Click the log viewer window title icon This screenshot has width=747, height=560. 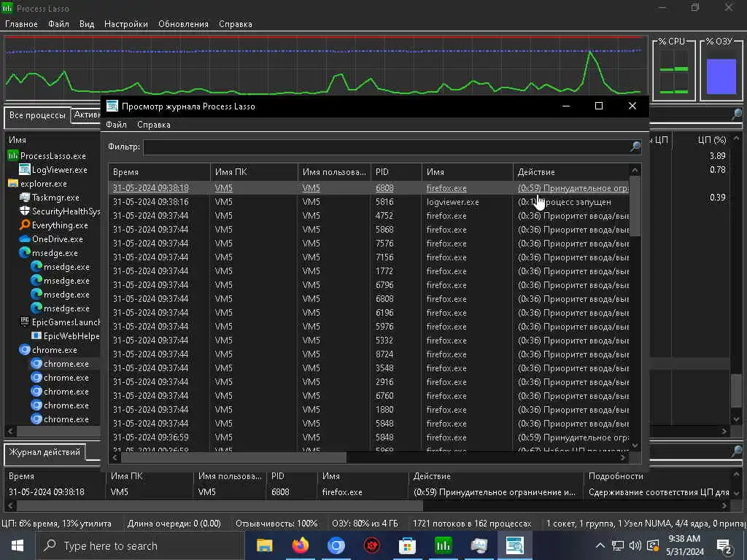(x=112, y=106)
